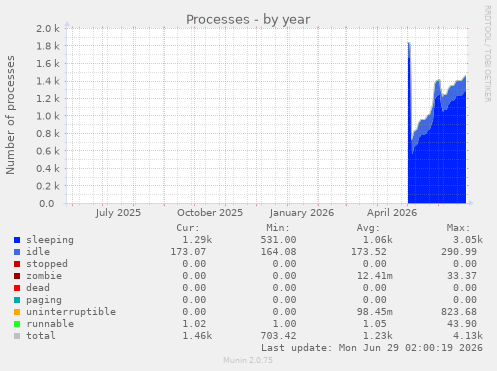Click uninterruptible average value 98.45m

point(375,312)
